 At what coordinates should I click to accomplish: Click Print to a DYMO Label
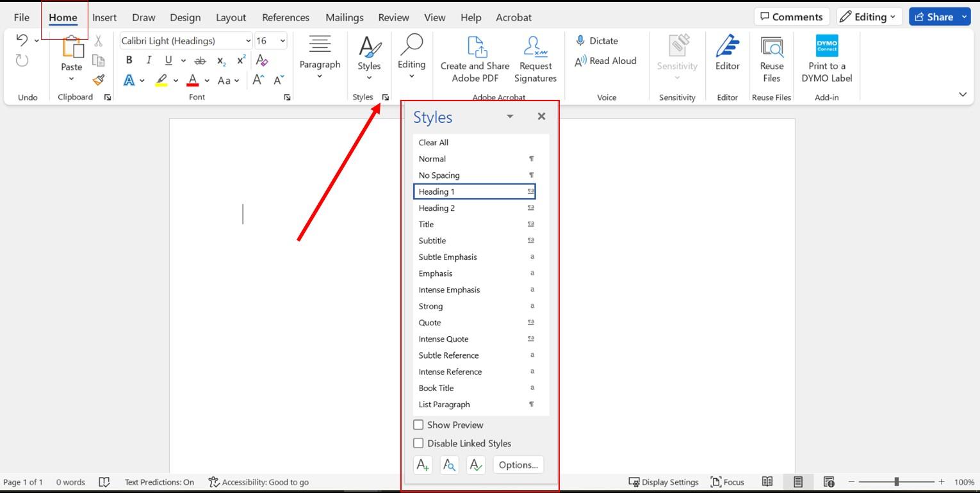(x=826, y=59)
